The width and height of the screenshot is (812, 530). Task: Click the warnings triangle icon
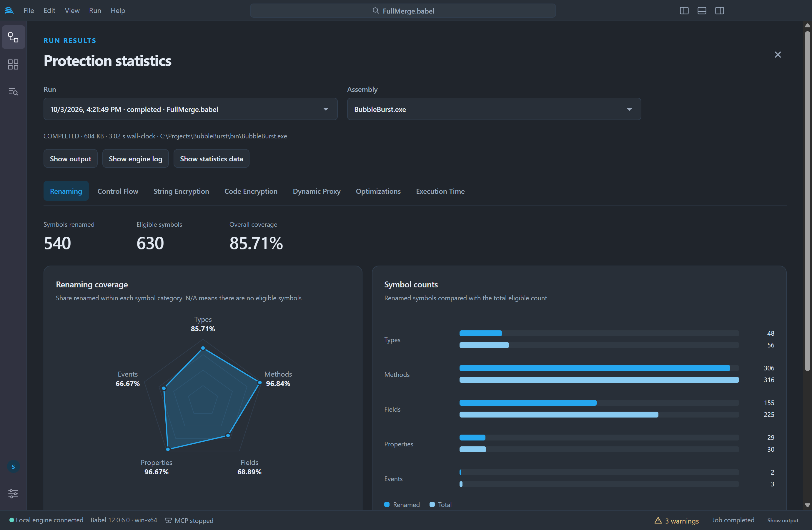[658, 520]
